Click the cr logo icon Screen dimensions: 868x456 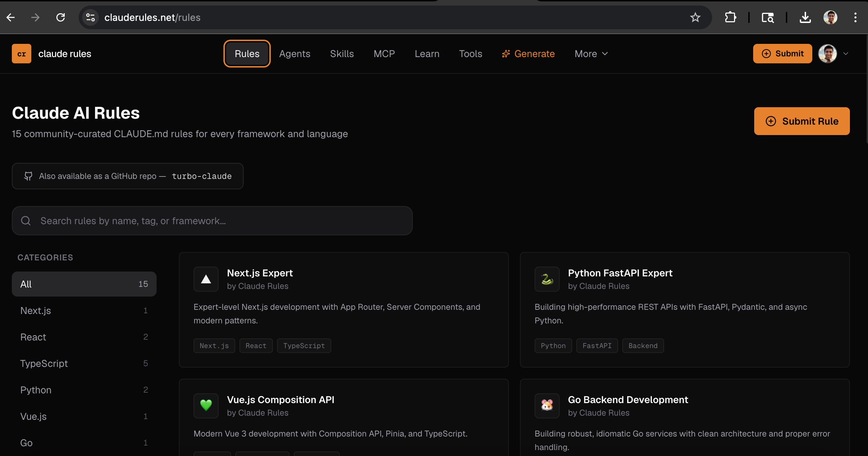click(x=22, y=54)
